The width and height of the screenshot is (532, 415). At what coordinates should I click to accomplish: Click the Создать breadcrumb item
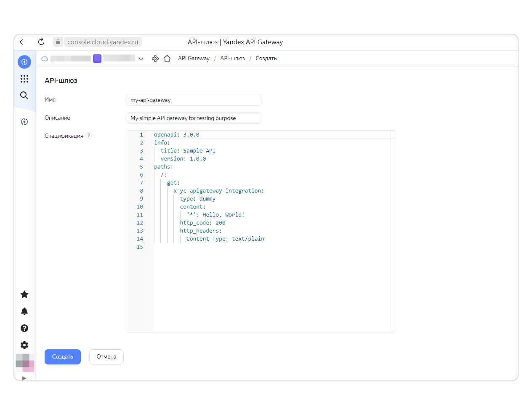[266, 58]
